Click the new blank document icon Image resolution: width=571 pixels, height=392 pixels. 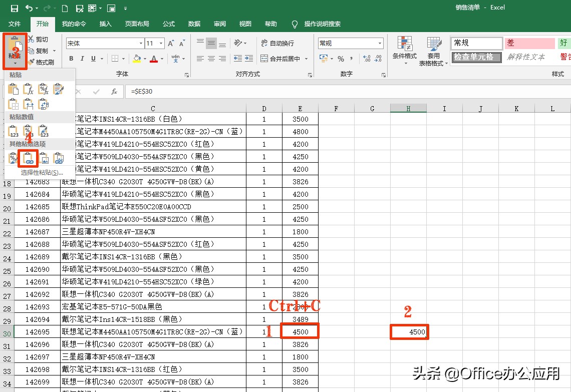[x=65, y=8]
